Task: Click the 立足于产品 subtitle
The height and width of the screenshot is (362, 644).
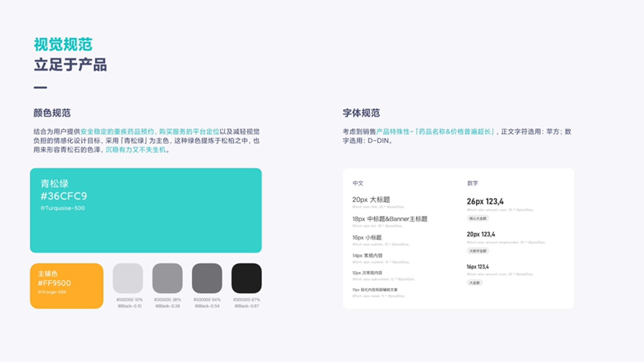Action: point(70,64)
